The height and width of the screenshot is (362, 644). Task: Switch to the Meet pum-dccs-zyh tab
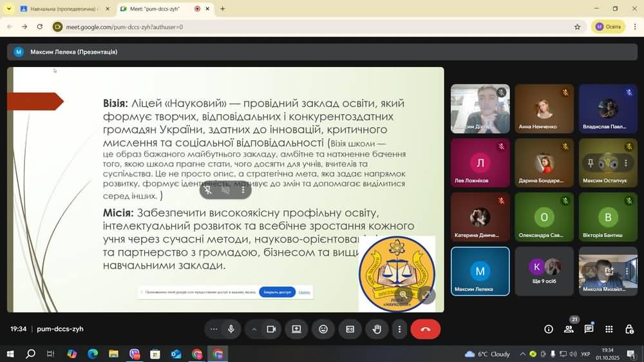click(x=156, y=9)
